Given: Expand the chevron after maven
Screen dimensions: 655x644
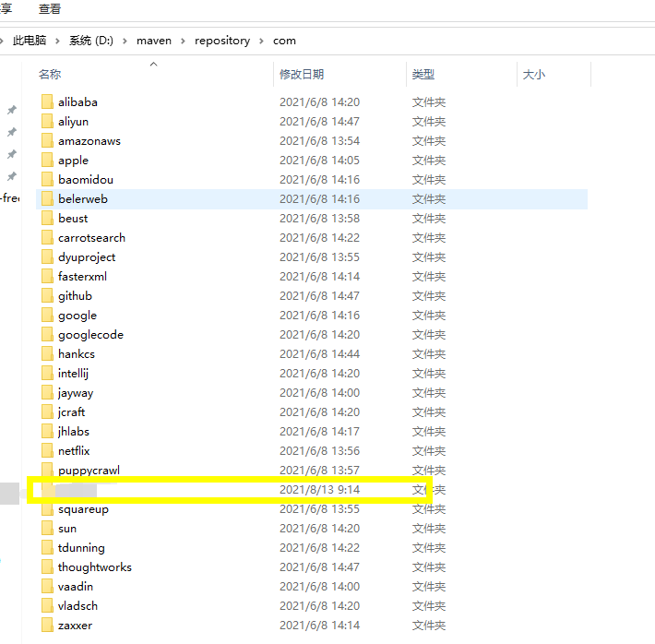Looking at the screenshot, I should [x=183, y=41].
